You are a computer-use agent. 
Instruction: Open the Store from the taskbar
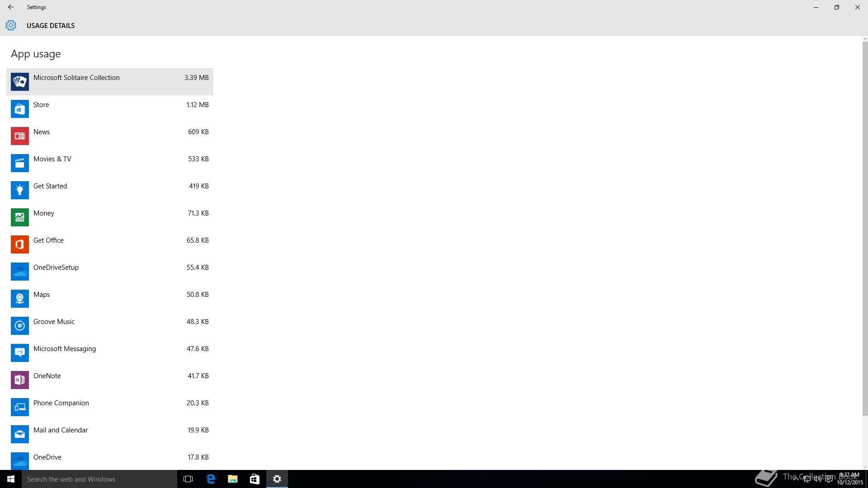point(255,479)
